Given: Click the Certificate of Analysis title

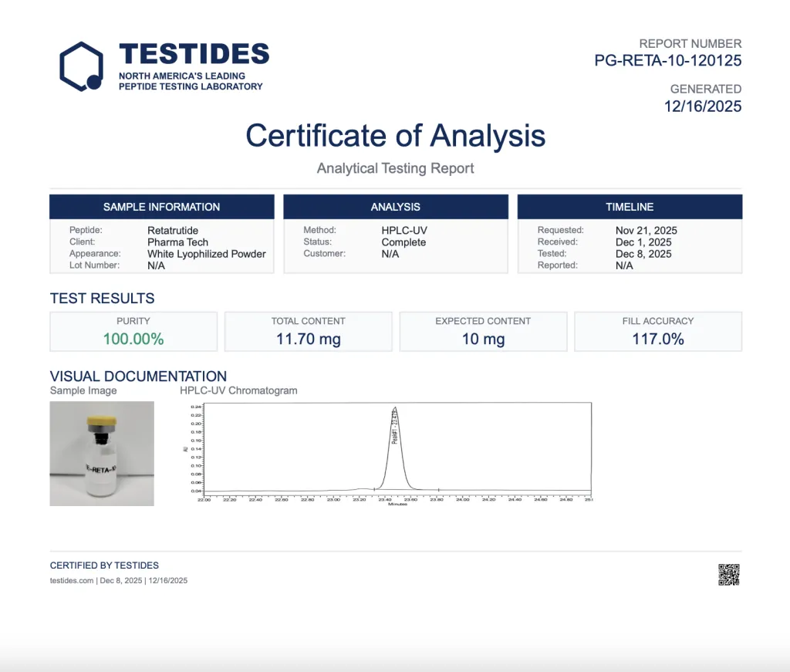Looking at the screenshot, I should 394,136.
